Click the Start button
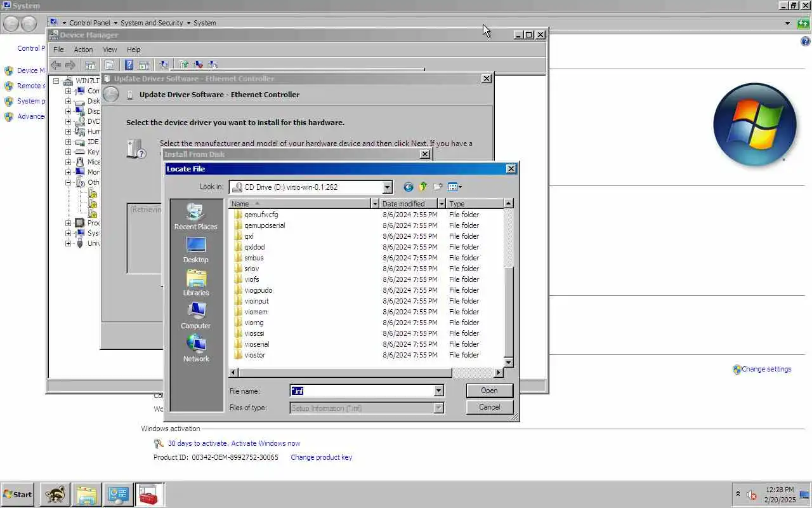The width and height of the screenshot is (812, 508). pyautogui.click(x=18, y=495)
